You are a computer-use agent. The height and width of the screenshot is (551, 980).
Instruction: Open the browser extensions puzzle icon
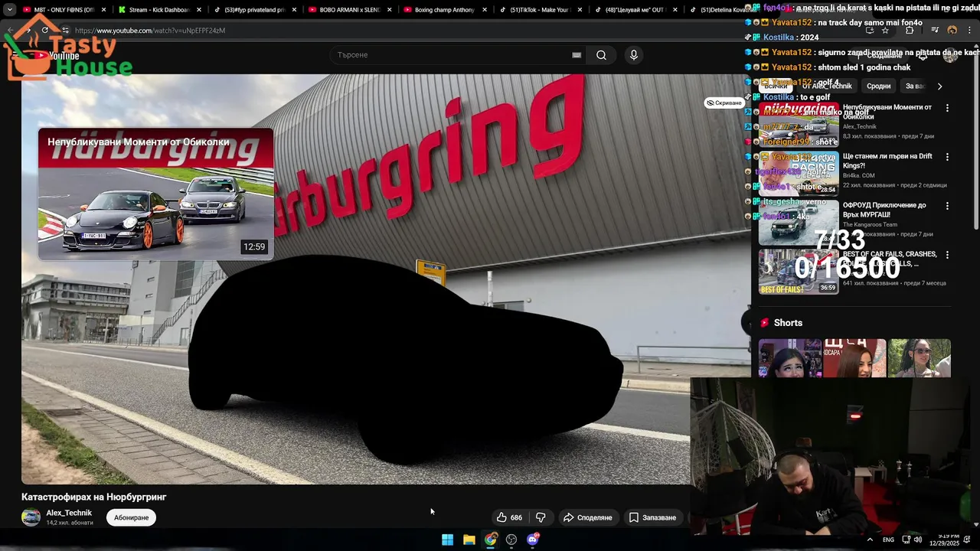[x=910, y=31]
